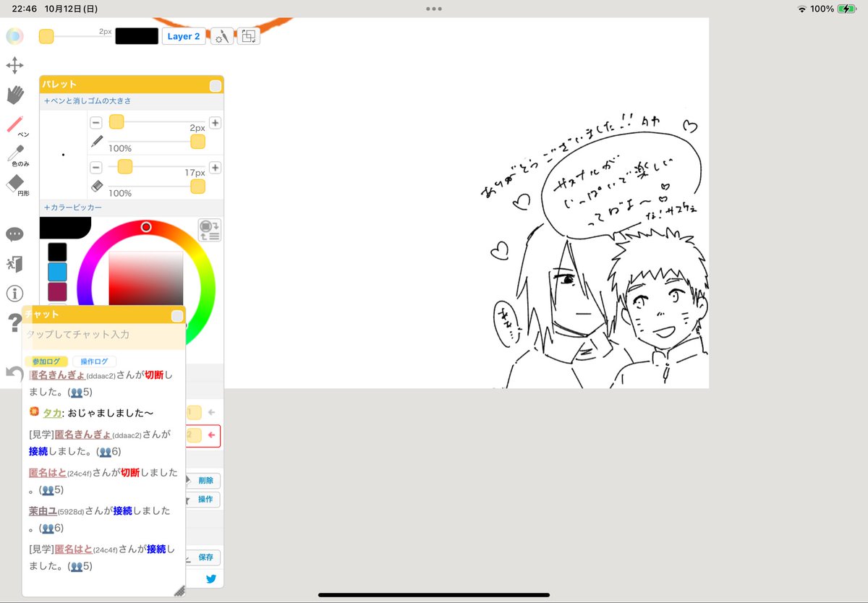Image resolution: width=868 pixels, height=603 pixels.
Task: Switch to the 参加ログ tab
Action: point(46,362)
